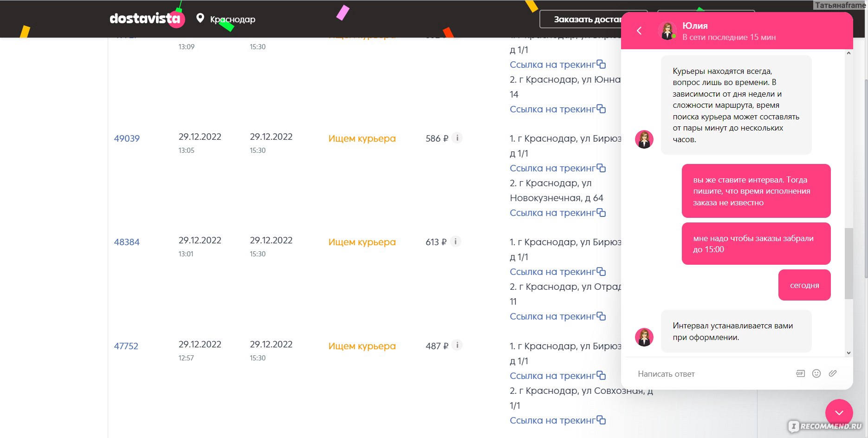Go back using the chat back arrow

pyautogui.click(x=639, y=31)
